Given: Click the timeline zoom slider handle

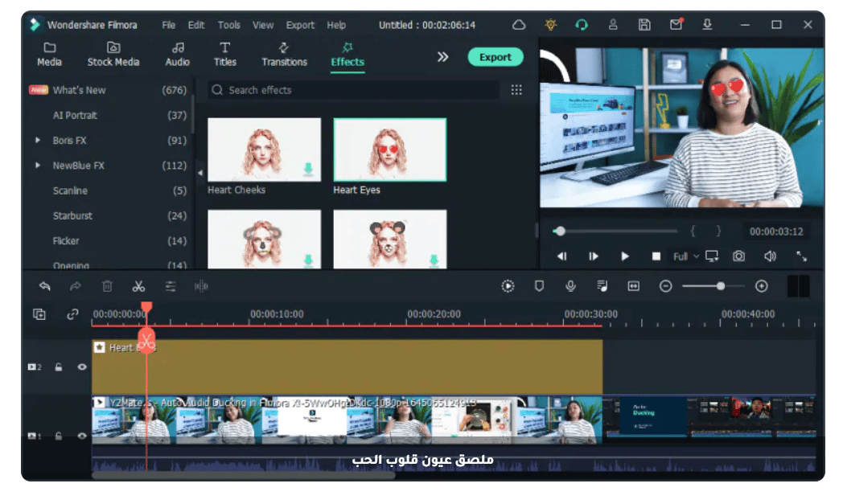Looking at the screenshot, I should pyautogui.click(x=721, y=286).
